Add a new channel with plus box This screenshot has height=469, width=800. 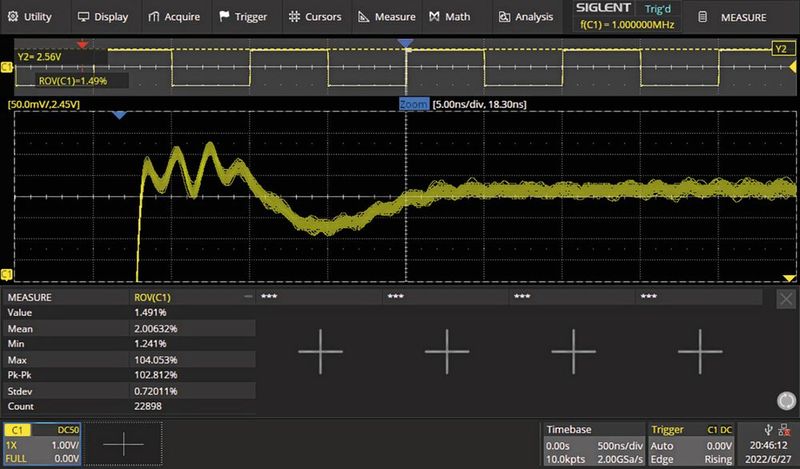(123, 443)
